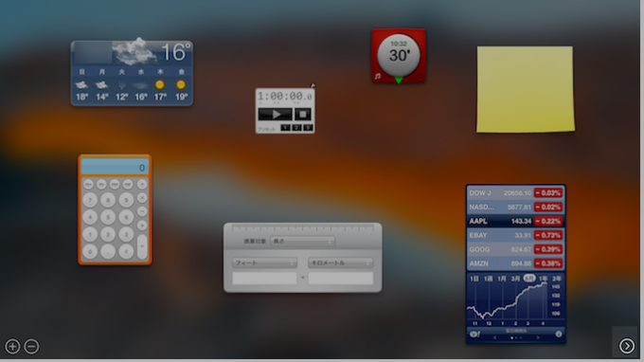Screen dimensions: 644x362
Task: Click calculator key 1
Action: click(90, 234)
